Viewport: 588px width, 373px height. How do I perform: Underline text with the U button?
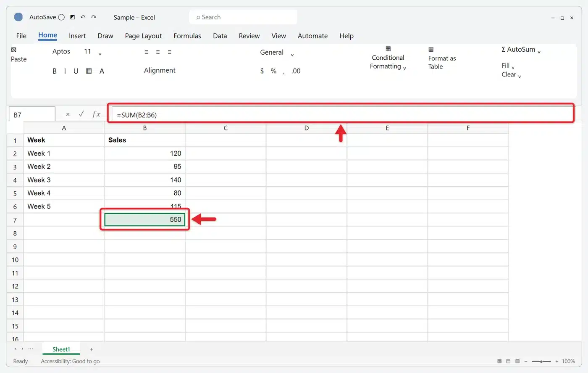[76, 71]
